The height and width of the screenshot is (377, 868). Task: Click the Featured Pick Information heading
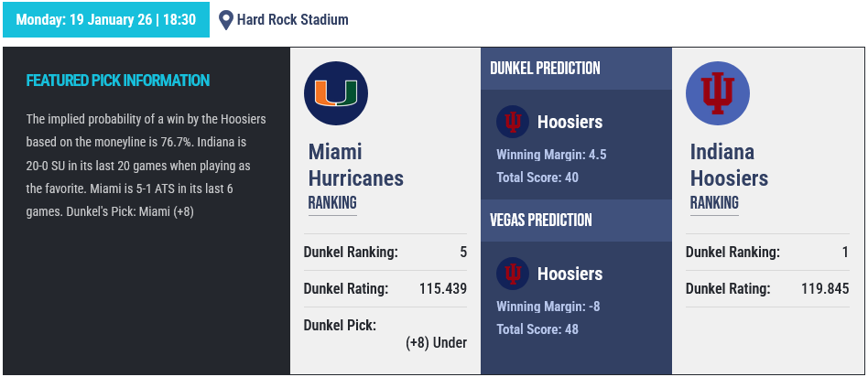pos(118,81)
